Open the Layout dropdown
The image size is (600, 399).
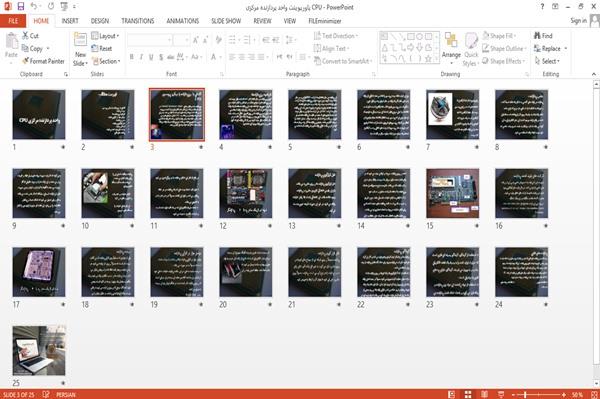click(x=105, y=36)
